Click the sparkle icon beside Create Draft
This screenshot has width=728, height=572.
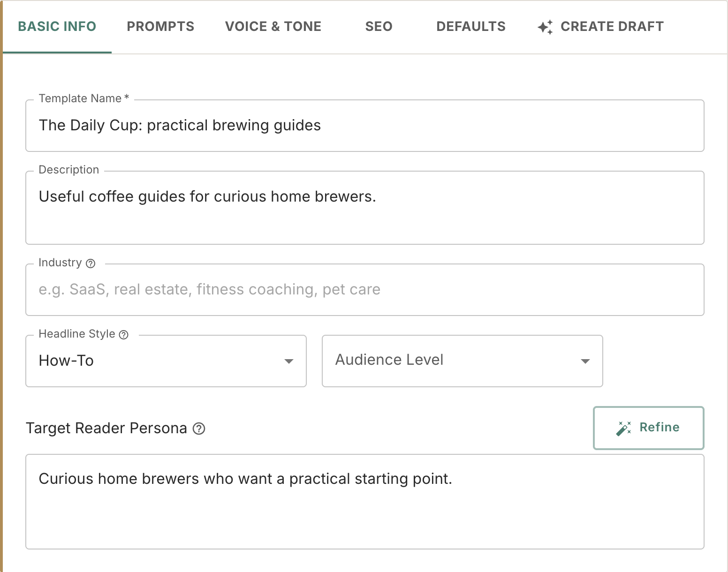545,27
